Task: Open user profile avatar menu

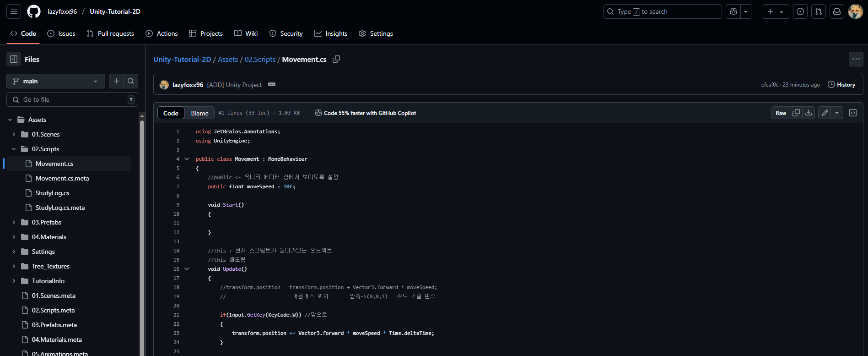Action: pyautogui.click(x=855, y=11)
